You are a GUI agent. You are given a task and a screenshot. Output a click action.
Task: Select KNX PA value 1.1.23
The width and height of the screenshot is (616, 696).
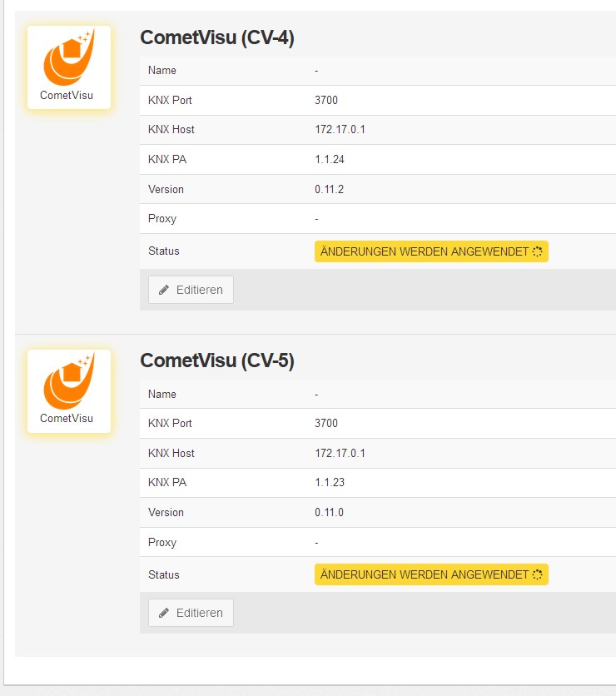click(x=330, y=483)
